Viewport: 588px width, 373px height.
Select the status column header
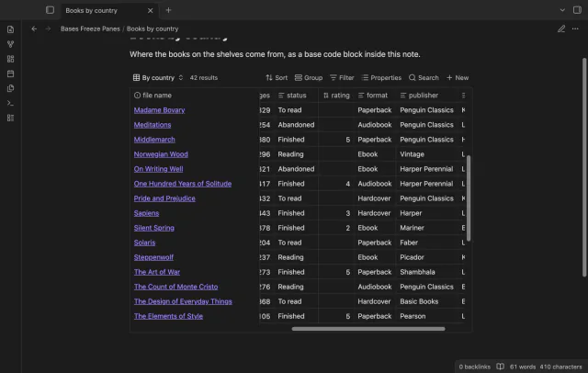tap(296, 96)
